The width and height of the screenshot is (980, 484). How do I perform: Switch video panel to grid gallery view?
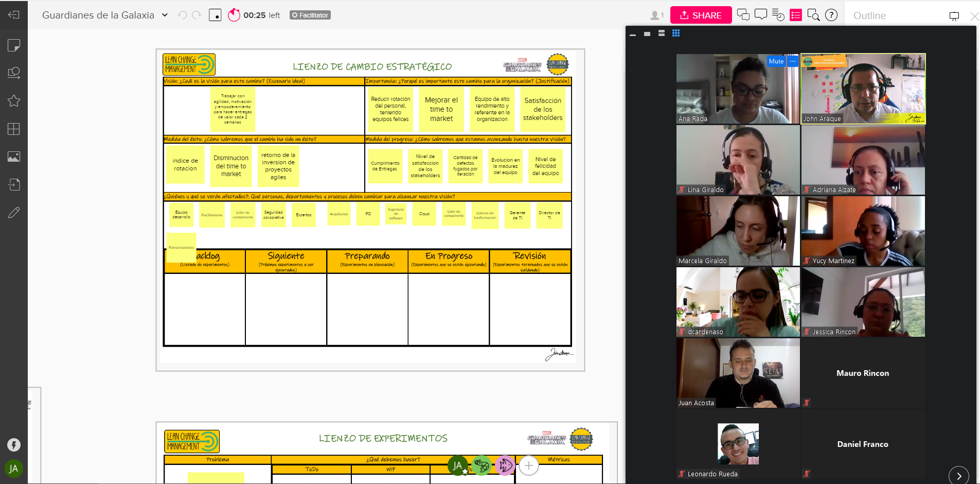pos(676,33)
